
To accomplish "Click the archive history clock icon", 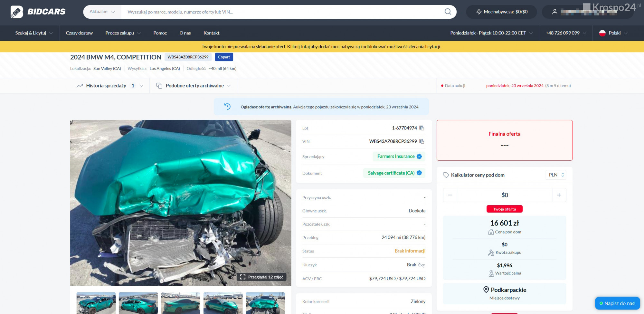I will [227, 107].
